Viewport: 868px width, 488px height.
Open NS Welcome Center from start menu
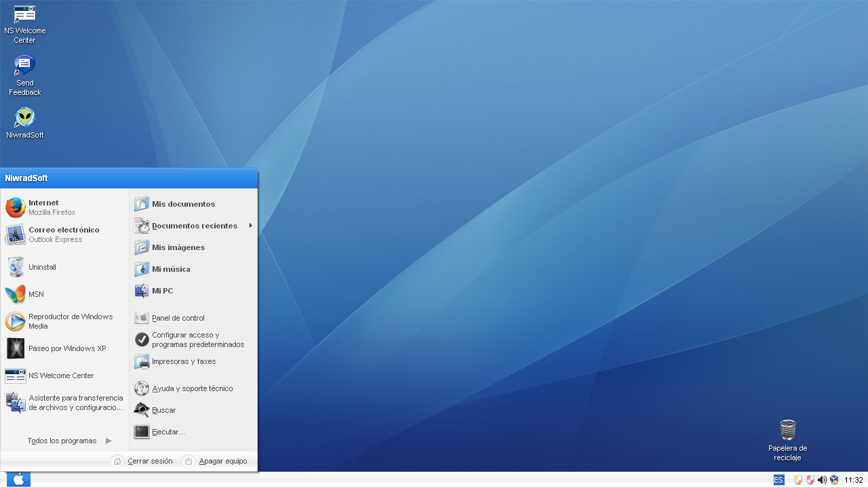61,375
